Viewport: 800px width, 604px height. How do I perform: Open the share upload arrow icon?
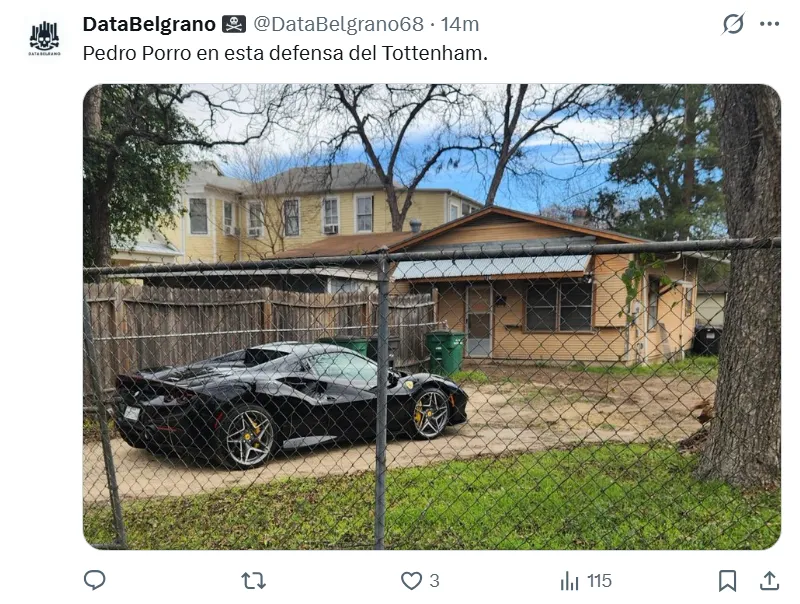769,581
